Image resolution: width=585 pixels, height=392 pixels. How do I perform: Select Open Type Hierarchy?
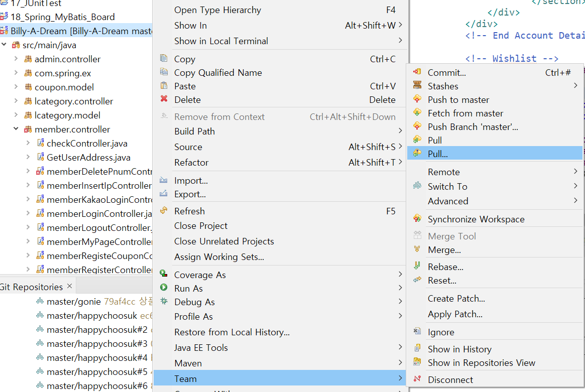tap(279, 10)
